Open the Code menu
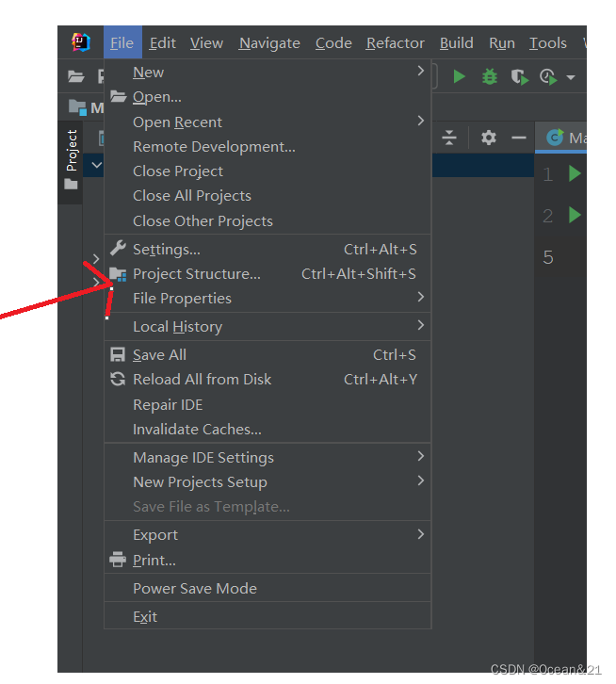 [x=333, y=42]
